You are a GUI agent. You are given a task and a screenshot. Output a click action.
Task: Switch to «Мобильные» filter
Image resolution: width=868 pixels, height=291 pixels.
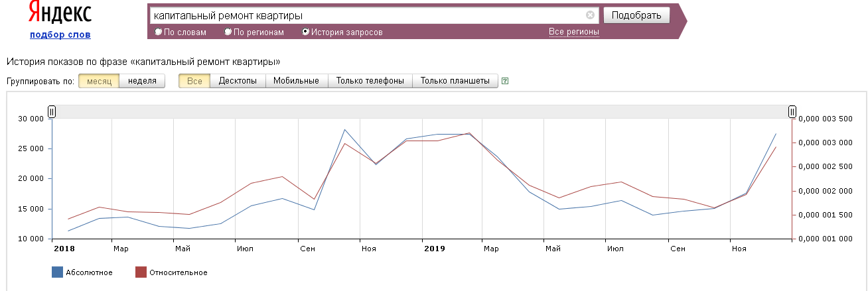pyautogui.click(x=296, y=81)
